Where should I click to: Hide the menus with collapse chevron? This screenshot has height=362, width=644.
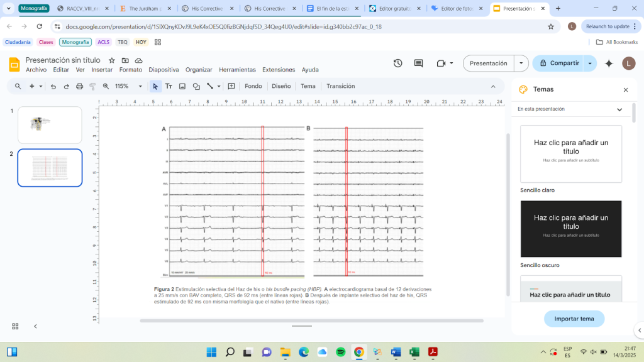click(x=492, y=86)
